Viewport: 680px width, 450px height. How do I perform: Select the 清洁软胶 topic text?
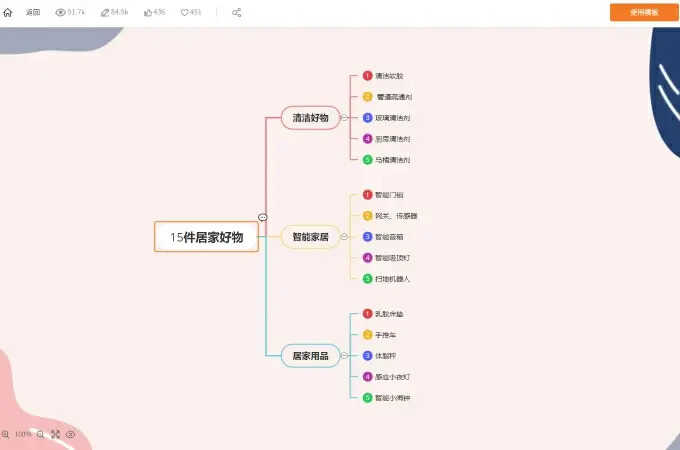point(389,76)
